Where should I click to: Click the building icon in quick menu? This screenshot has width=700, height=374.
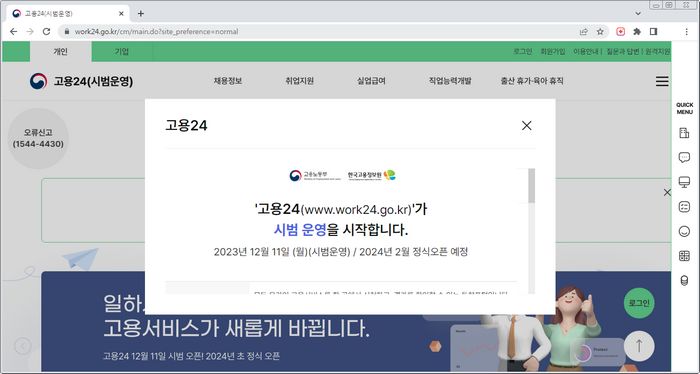click(684, 133)
